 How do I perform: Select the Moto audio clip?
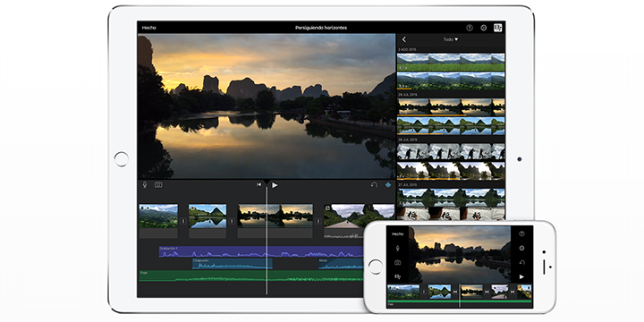[341, 264]
